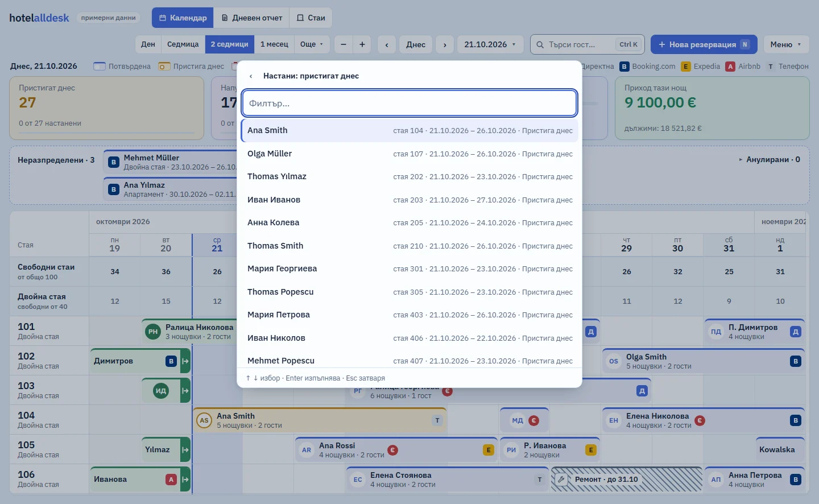Click the AS avatar on Ana Smith booking
The width and height of the screenshot is (819, 504).
pyautogui.click(x=204, y=420)
